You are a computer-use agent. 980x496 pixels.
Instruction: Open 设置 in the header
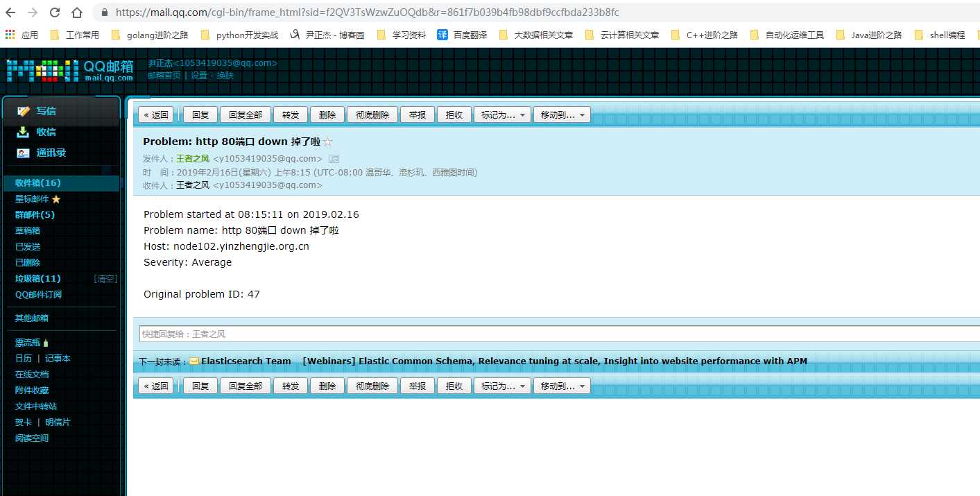coord(199,76)
